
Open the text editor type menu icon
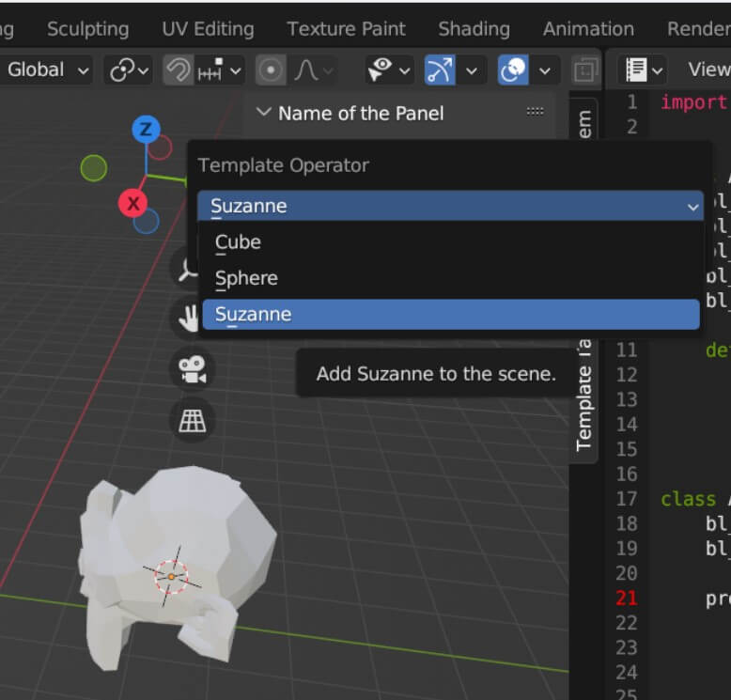click(x=643, y=70)
